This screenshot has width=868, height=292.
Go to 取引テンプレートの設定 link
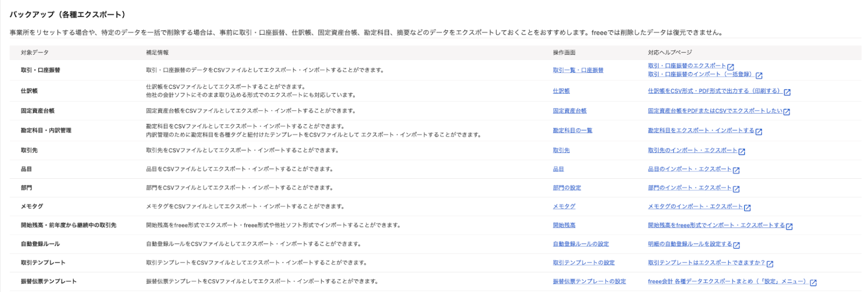(584, 263)
